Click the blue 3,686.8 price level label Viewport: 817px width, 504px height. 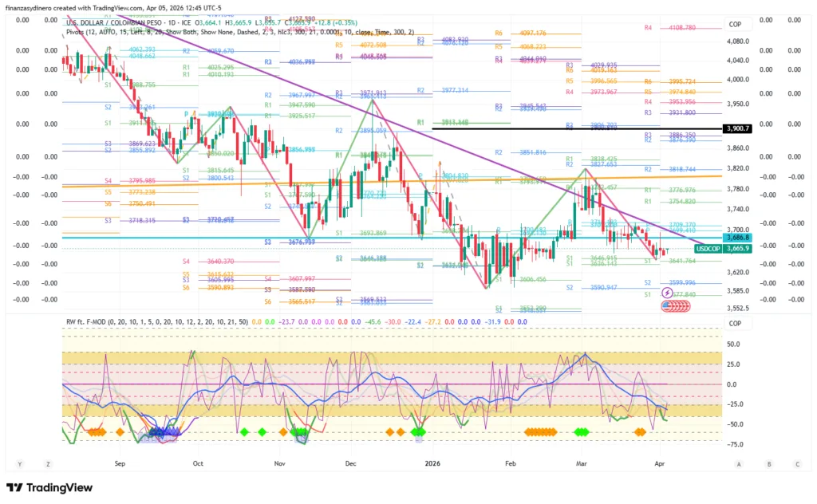[737, 238]
